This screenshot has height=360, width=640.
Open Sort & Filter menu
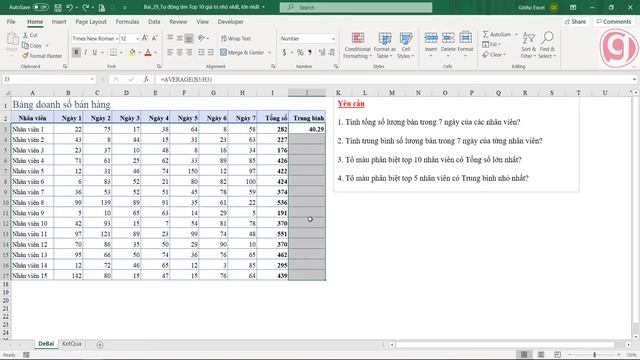pyautogui.click(x=529, y=45)
